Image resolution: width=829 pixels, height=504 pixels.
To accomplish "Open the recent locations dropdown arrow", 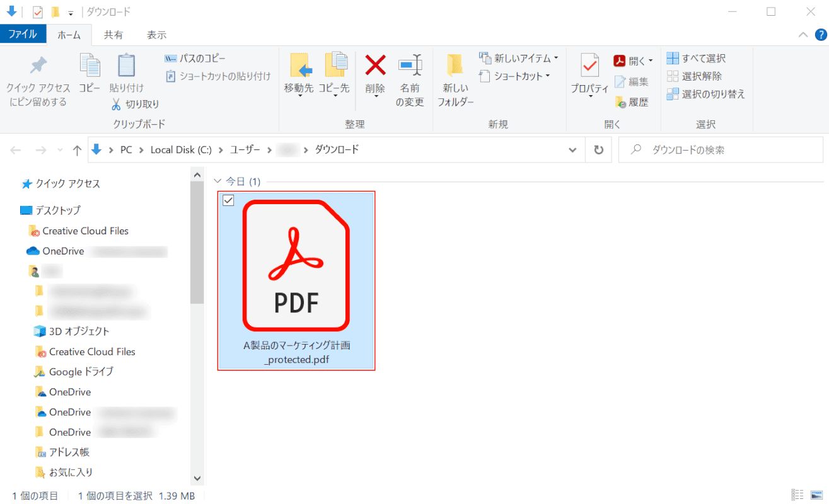I will 60,151.
